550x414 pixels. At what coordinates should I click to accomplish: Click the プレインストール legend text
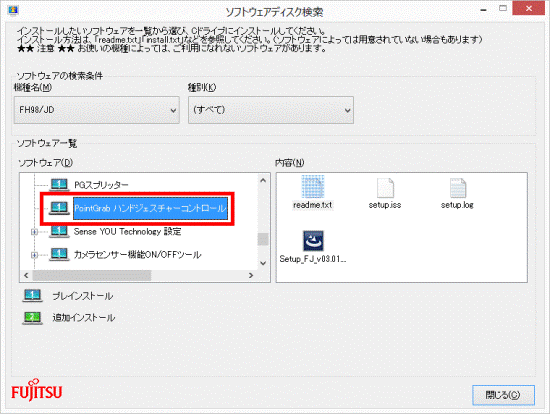(83, 296)
